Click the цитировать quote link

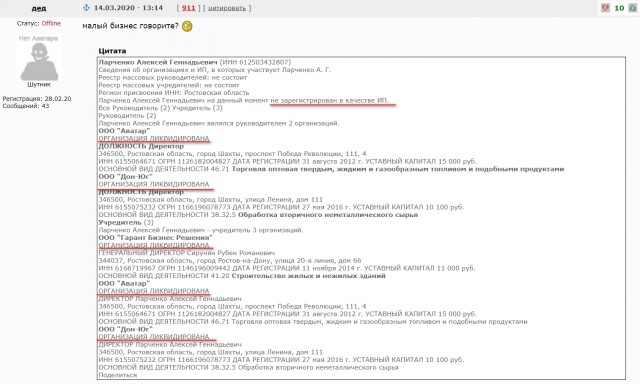coord(227,8)
